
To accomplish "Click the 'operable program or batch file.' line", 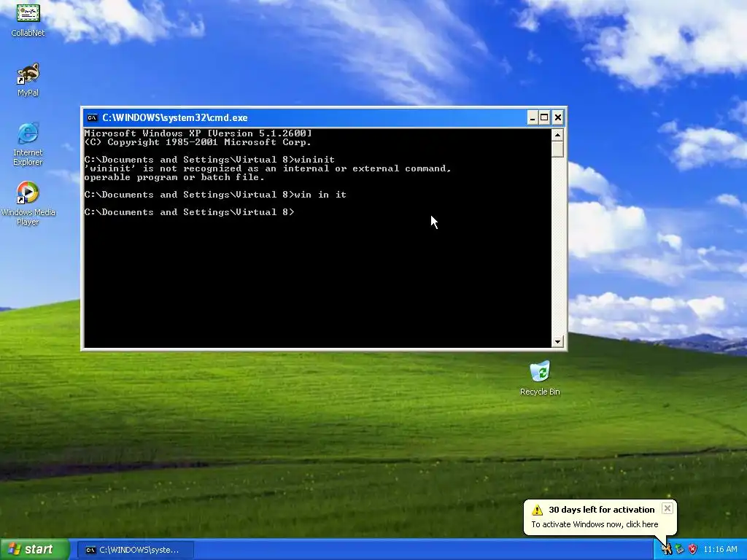I will pyautogui.click(x=174, y=178).
